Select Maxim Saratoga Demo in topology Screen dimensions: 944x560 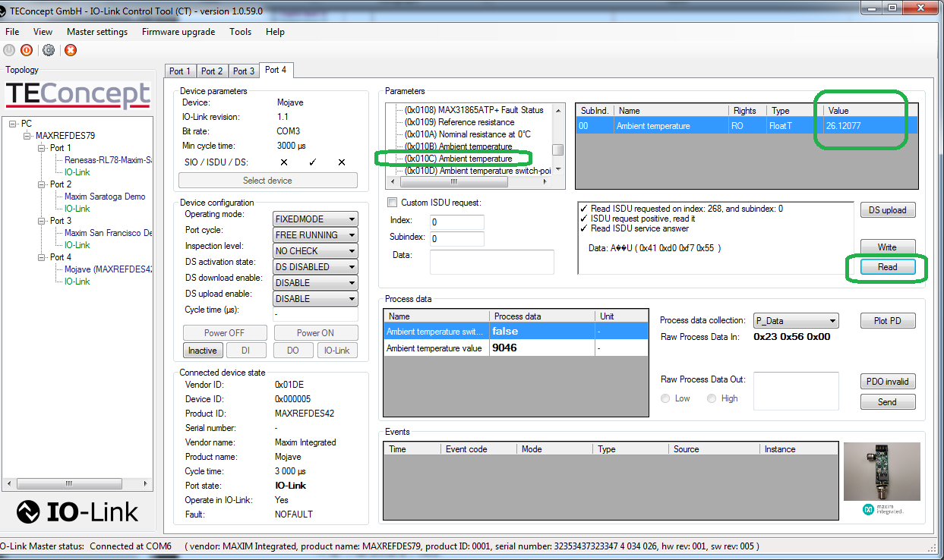pos(105,197)
